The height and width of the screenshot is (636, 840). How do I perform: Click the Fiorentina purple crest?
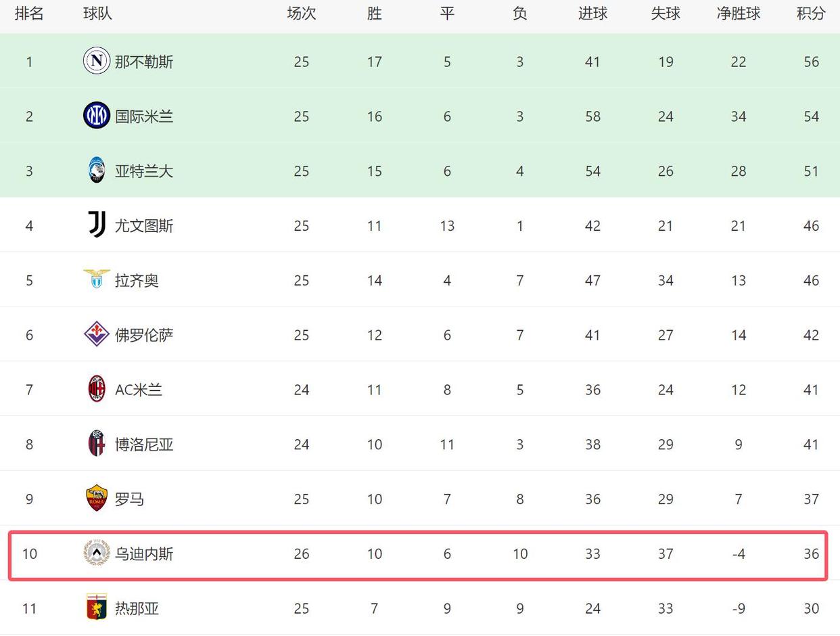tap(97, 334)
